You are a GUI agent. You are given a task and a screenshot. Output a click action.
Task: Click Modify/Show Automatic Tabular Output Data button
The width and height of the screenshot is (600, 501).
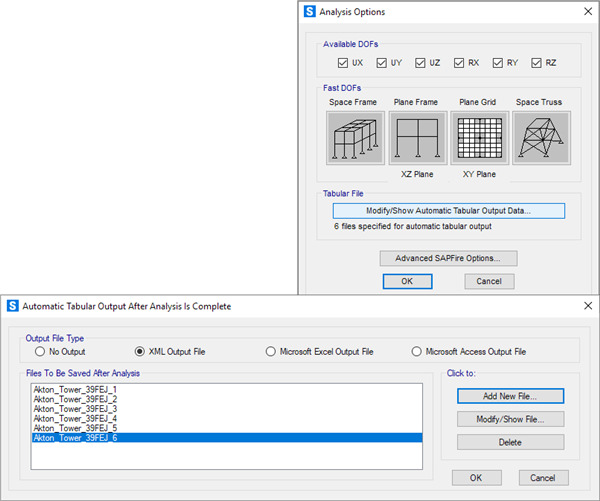[448, 211]
